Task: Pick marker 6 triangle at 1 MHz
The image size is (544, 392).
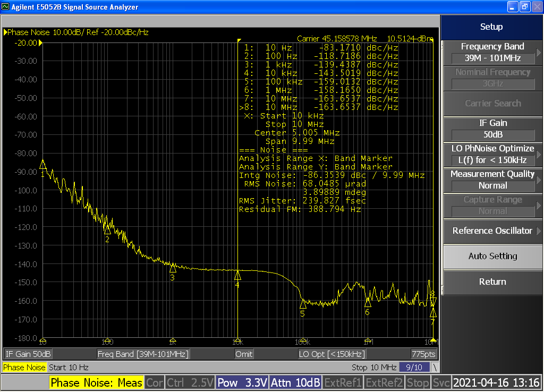Action: (368, 302)
